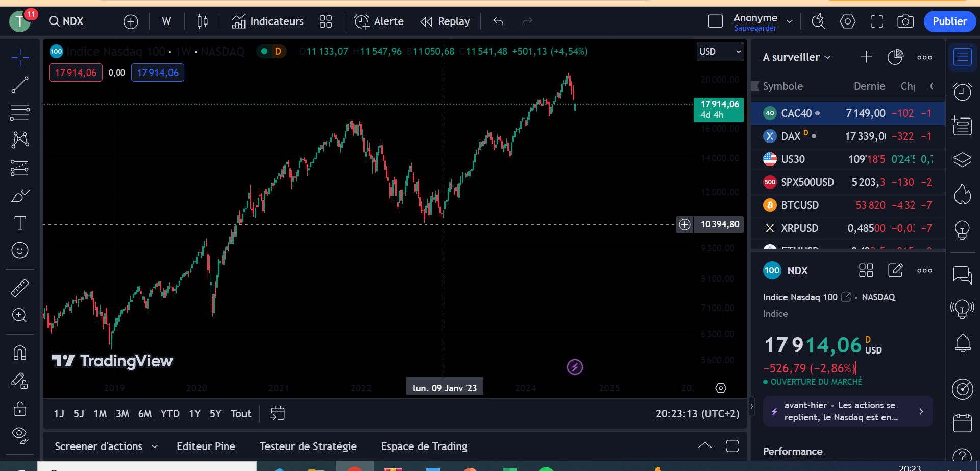
Task: Maximize the bottom panel
Action: point(732,446)
